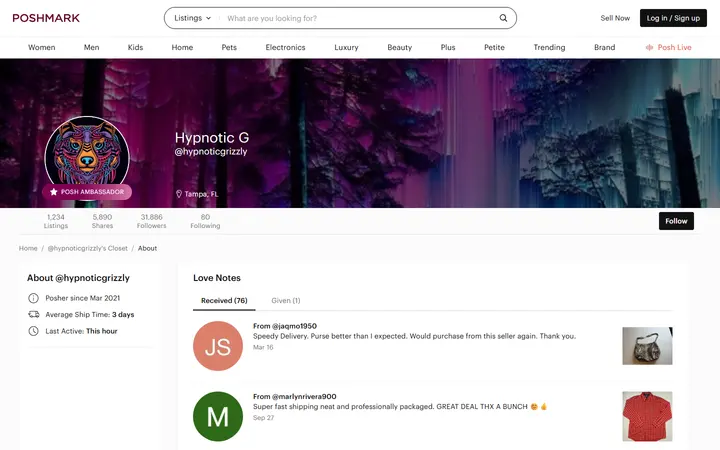Viewport: 720px width, 450px height.
Task: Click the 'Last Active: This hour' text
Action: 81,331
